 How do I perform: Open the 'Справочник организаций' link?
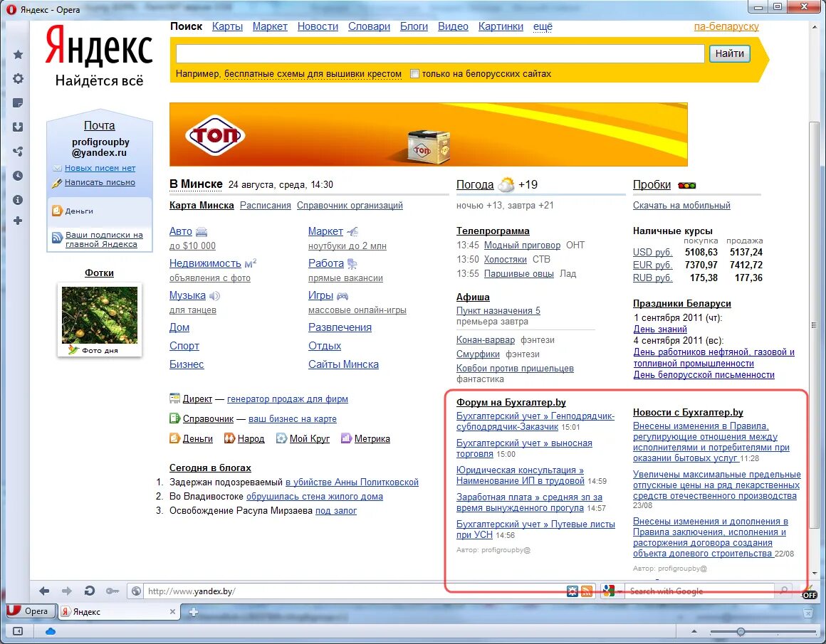tap(350, 206)
